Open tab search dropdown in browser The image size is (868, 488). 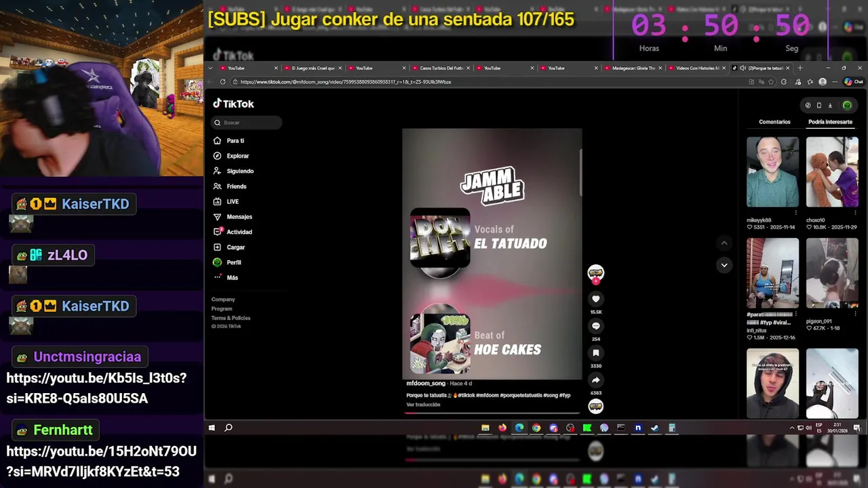(211, 68)
